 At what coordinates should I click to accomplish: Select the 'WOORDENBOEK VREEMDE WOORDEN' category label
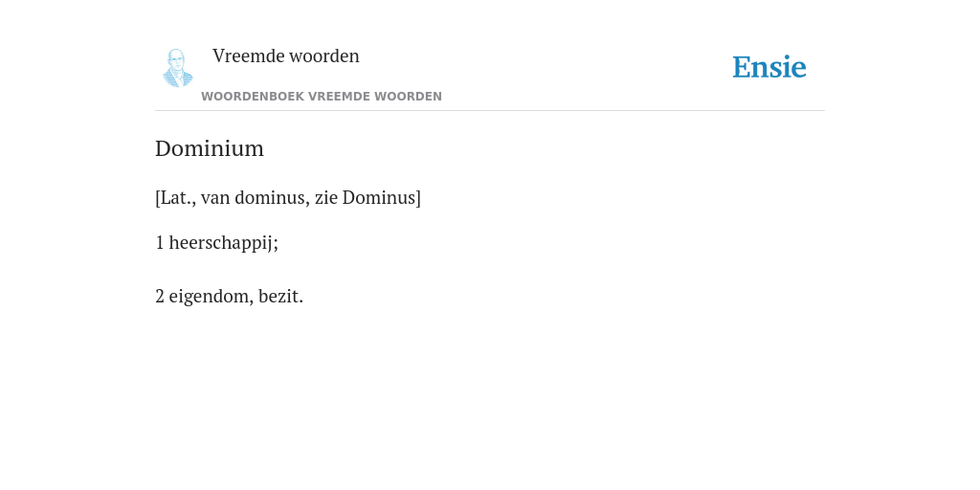[322, 97]
